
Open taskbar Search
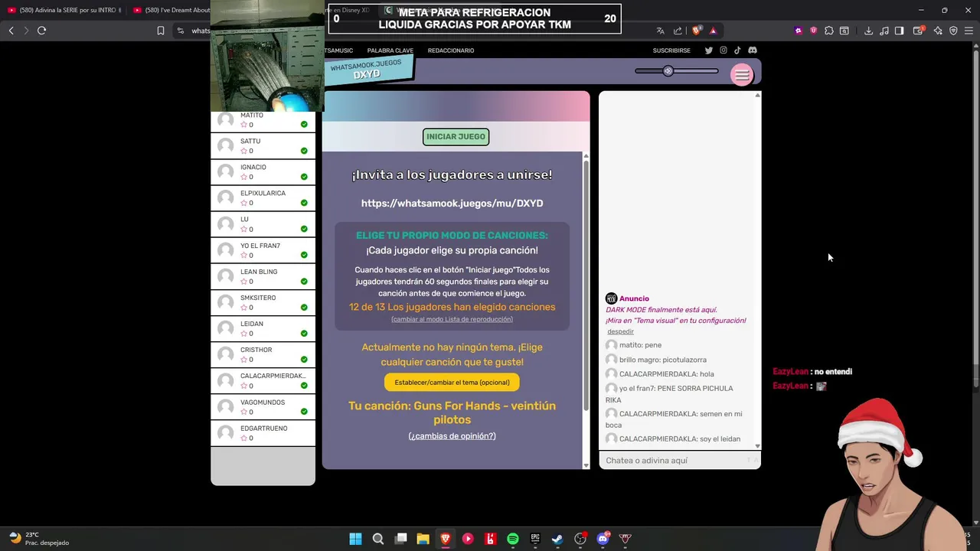click(378, 539)
